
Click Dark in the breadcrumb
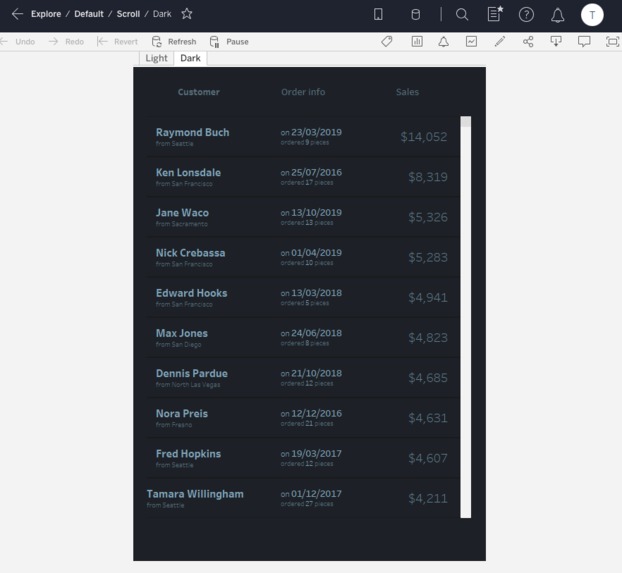pos(162,14)
